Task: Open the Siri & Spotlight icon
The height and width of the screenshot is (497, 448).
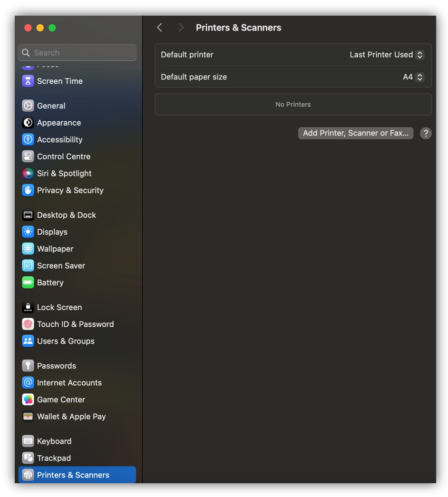Action: pyautogui.click(x=28, y=174)
